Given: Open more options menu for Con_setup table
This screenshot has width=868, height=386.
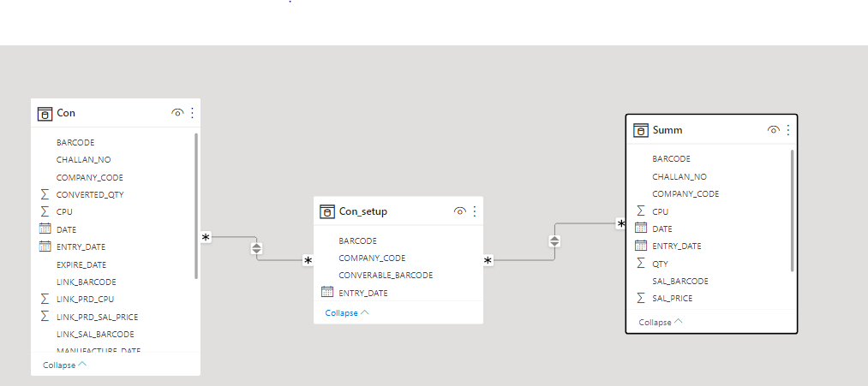Looking at the screenshot, I should pyautogui.click(x=475, y=211).
